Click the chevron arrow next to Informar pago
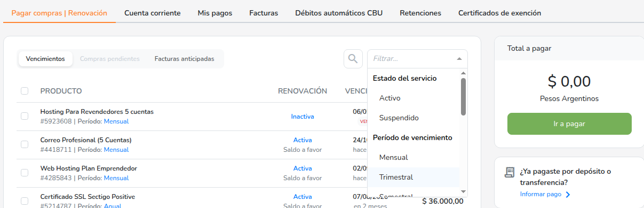 tap(568, 195)
